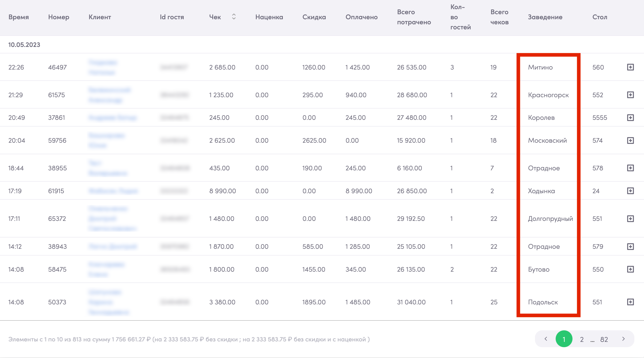Click total spent value 31 040.00

[x=411, y=302]
